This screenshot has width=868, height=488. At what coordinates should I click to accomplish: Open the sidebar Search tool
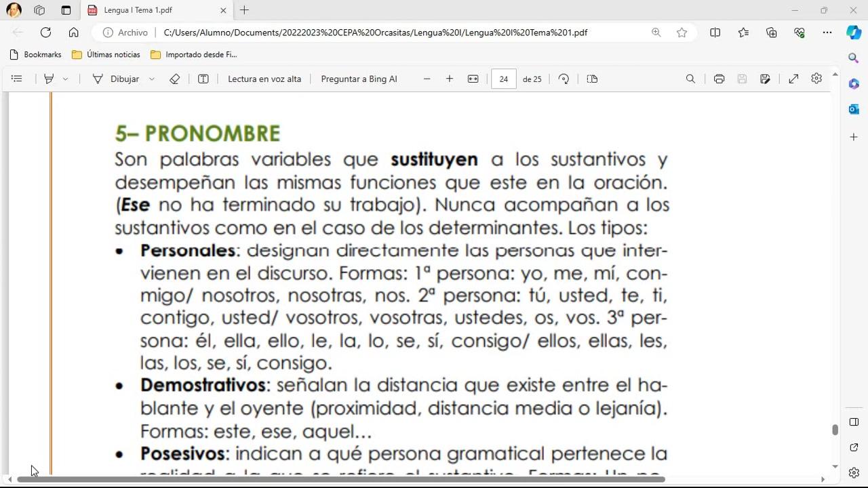pyautogui.click(x=854, y=58)
